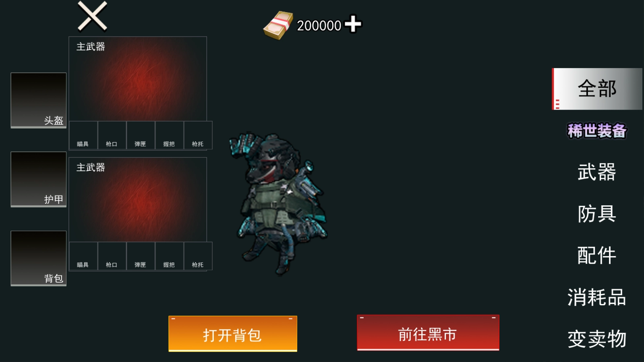This screenshot has width=644, height=362.
Task: Select the 护甲 armor slot
Action: (x=39, y=179)
